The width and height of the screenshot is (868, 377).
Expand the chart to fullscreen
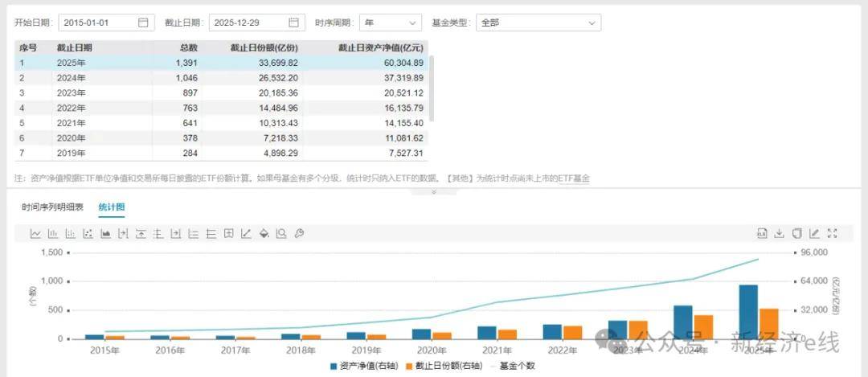832,234
